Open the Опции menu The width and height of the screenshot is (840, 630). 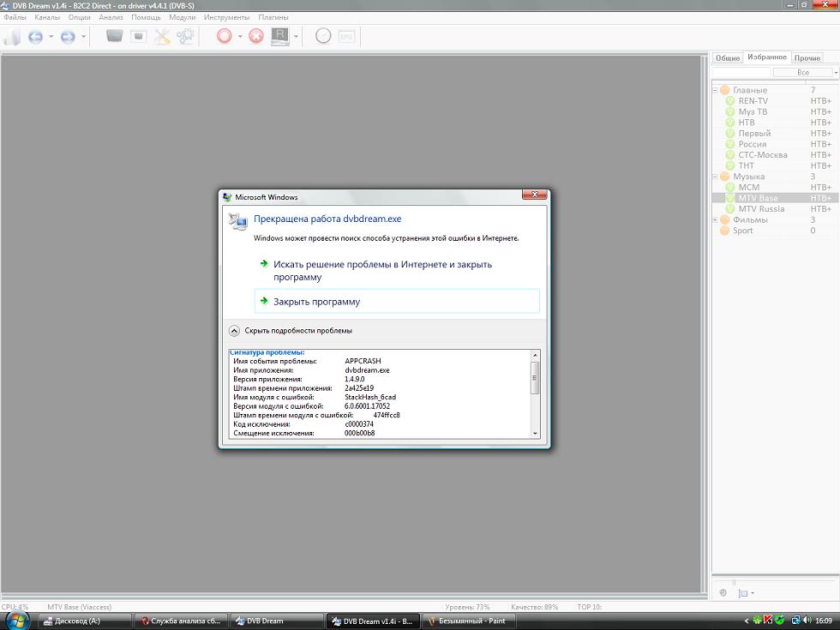point(79,17)
